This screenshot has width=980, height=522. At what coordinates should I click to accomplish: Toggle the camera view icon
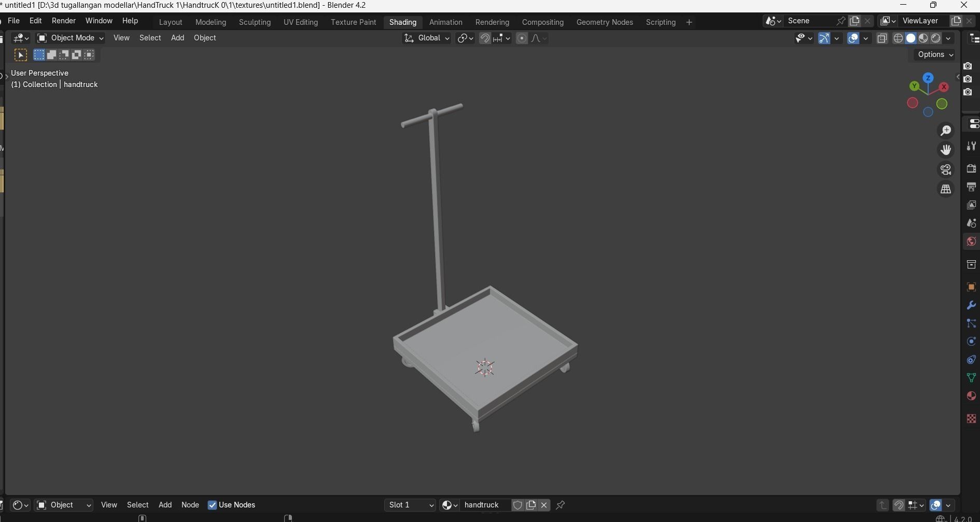tap(946, 170)
